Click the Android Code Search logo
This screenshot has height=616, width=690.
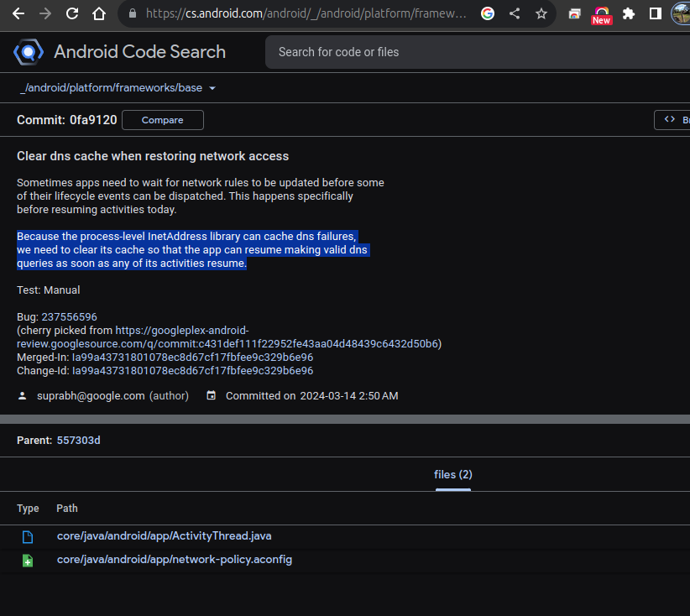(29, 52)
